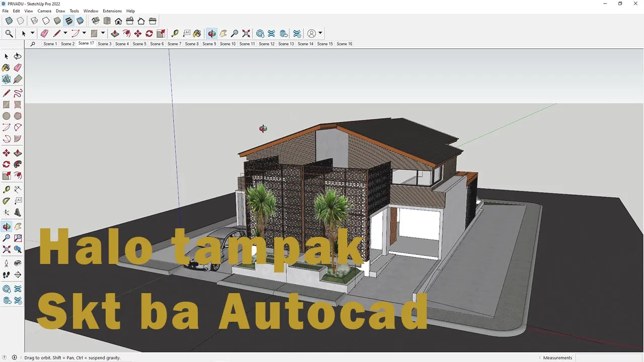Select Make Component tool in left palette
Screen dimensions: 644x362
6,79
